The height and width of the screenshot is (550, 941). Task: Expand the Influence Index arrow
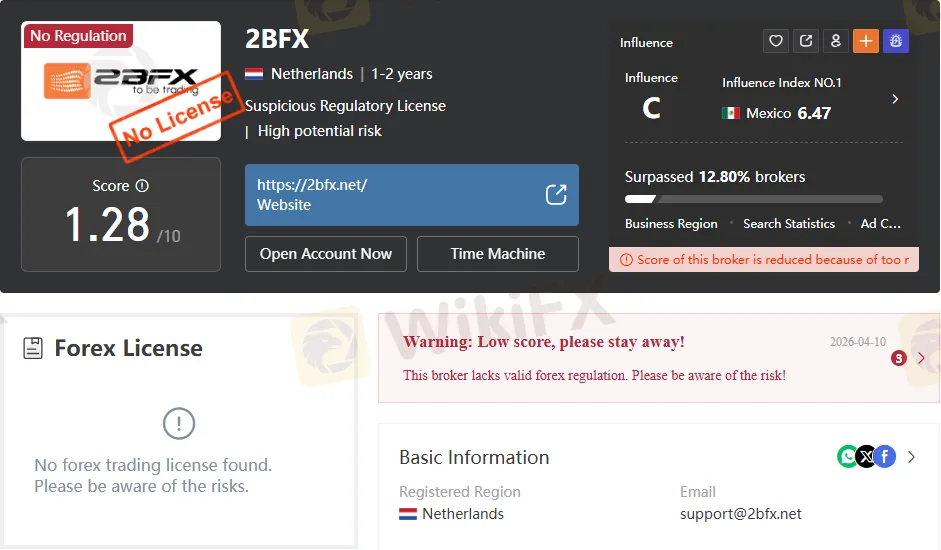point(895,99)
